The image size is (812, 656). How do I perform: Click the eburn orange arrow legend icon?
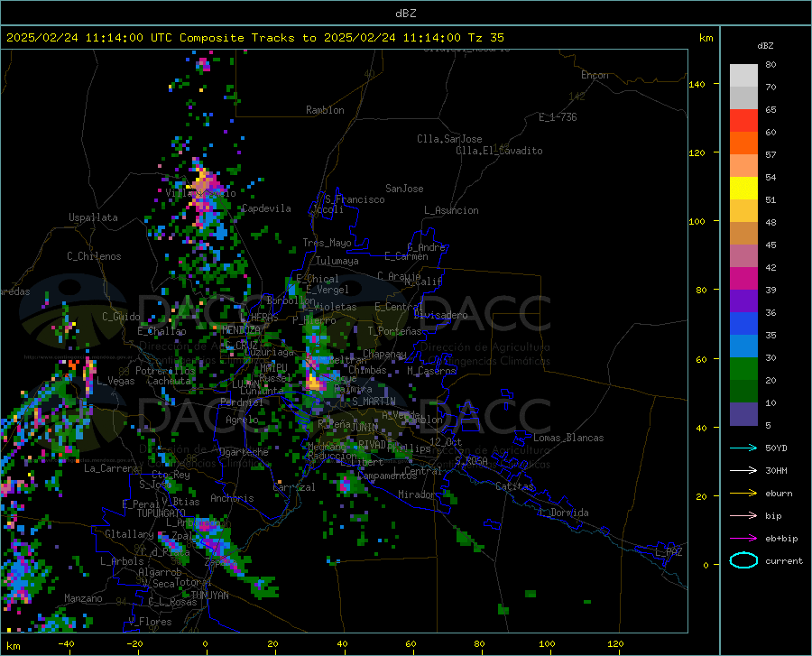[743, 493]
